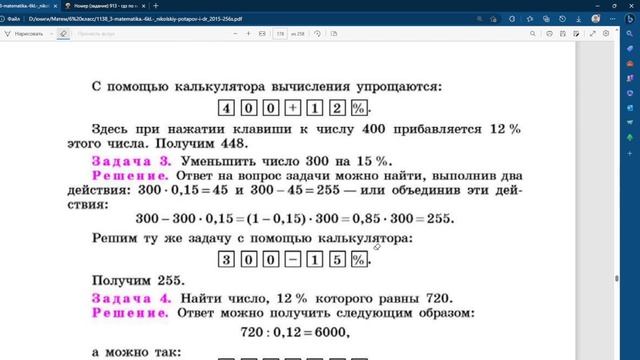Click the text Получим 255.

click(x=138, y=281)
